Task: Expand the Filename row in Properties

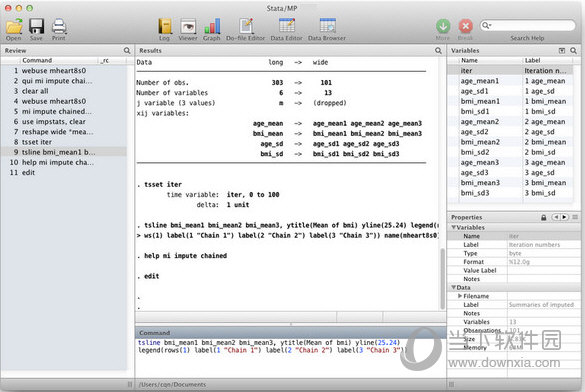Action: [460, 296]
